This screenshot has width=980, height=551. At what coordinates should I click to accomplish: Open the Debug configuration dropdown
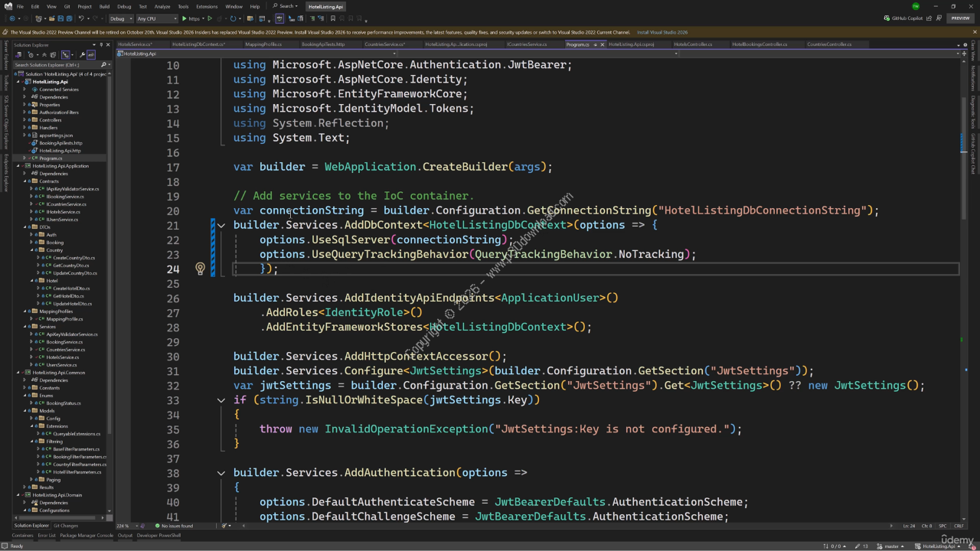[120, 18]
